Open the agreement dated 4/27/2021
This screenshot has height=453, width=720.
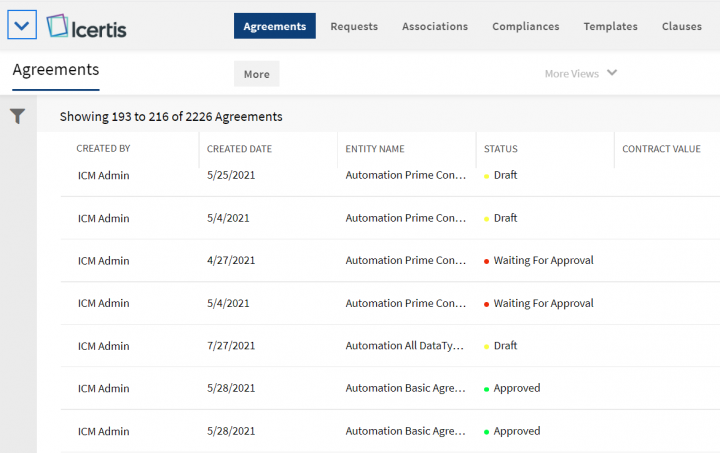231,261
